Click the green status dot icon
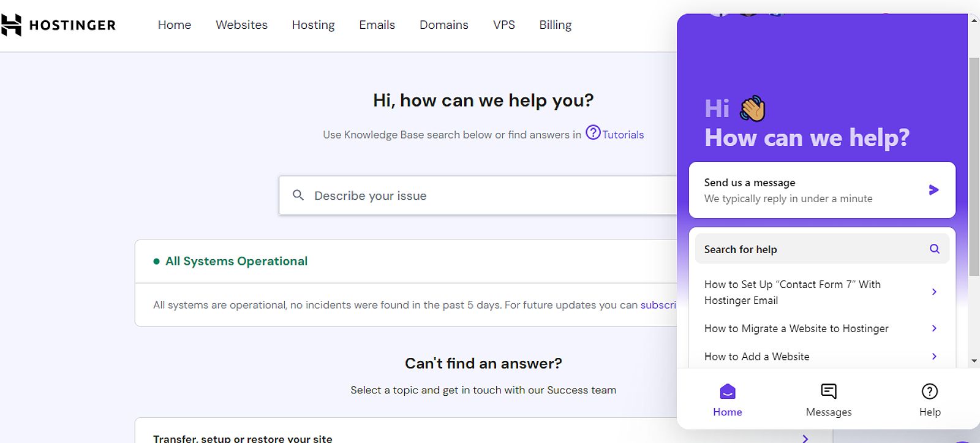Viewport: 980px width, 443px height. 156,262
